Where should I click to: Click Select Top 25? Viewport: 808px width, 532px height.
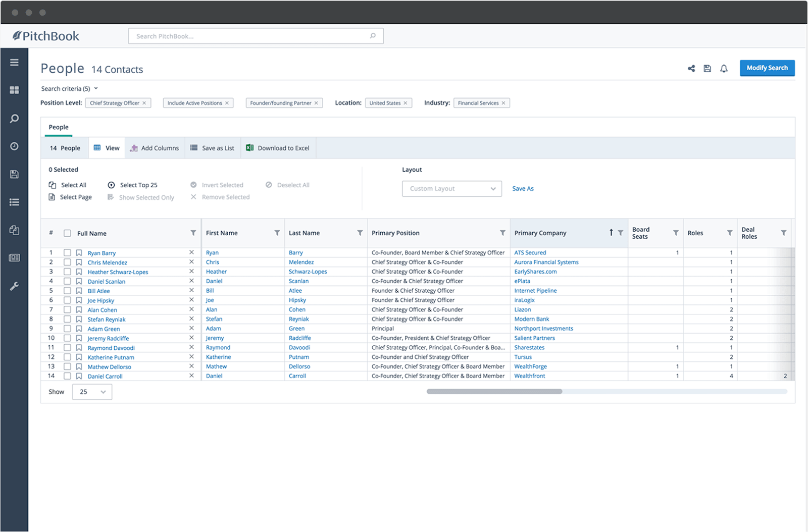(133, 185)
